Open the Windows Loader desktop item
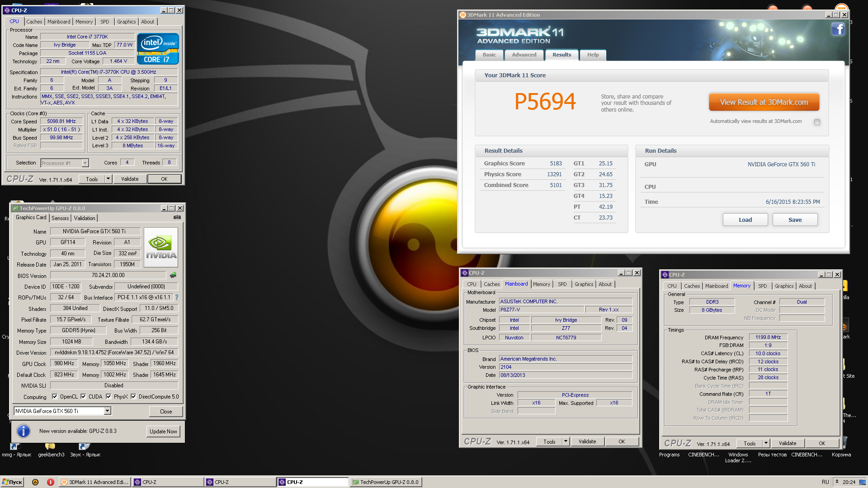This screenshot has height=488, width=868. coord(738,457)
